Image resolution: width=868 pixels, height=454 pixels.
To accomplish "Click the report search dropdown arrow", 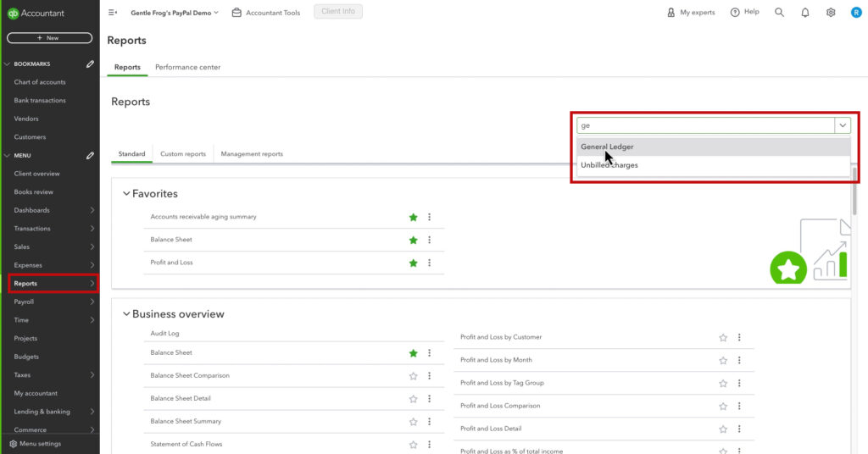I will pos(843,125).
